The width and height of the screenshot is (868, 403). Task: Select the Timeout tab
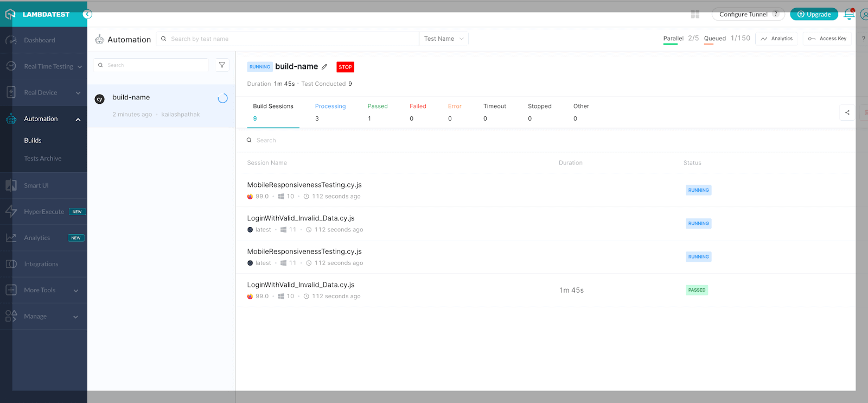[495, 112]
